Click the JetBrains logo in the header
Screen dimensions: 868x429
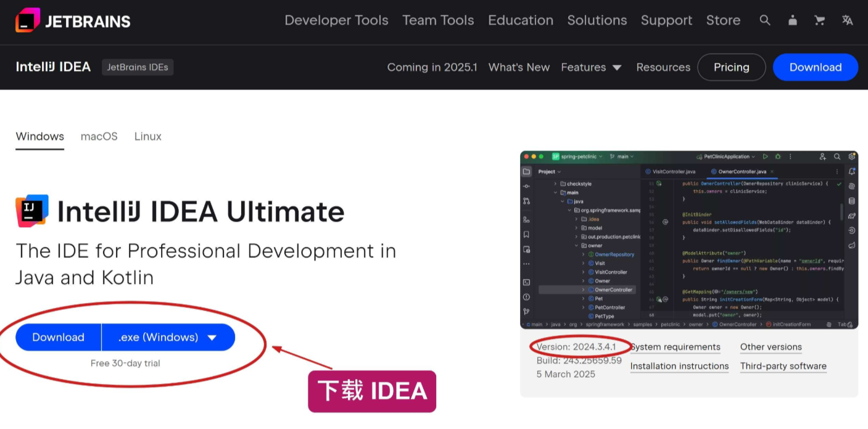(x=73, y=21)
